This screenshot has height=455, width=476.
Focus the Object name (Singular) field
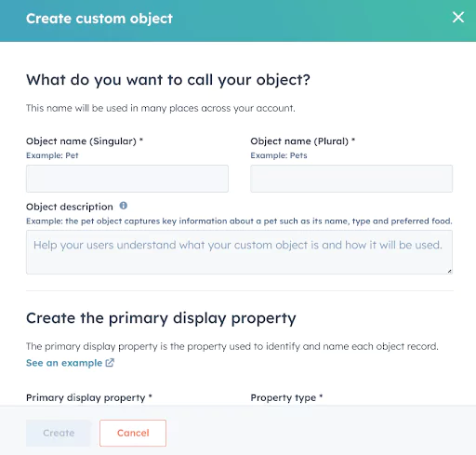(x=127, y=179)
